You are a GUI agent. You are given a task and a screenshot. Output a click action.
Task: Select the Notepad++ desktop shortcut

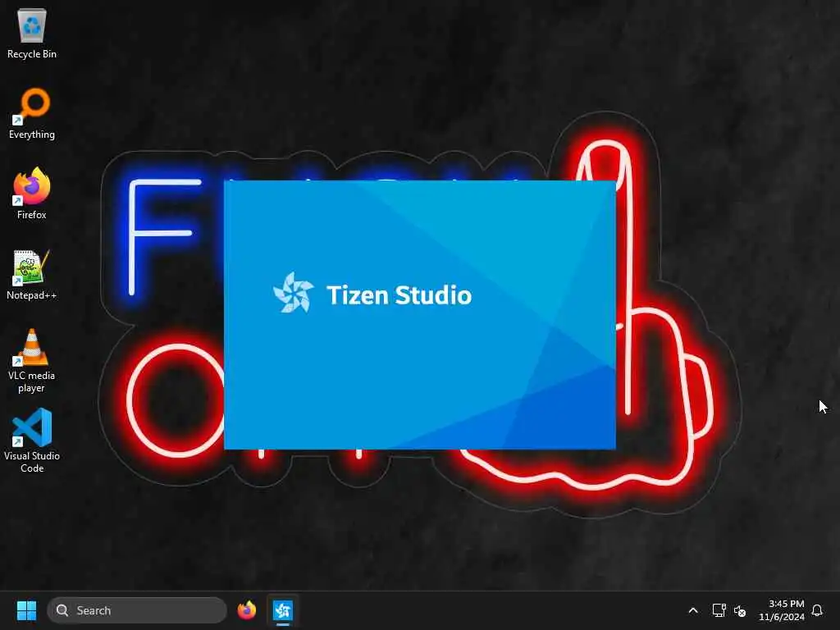click(x=32, y=274)
